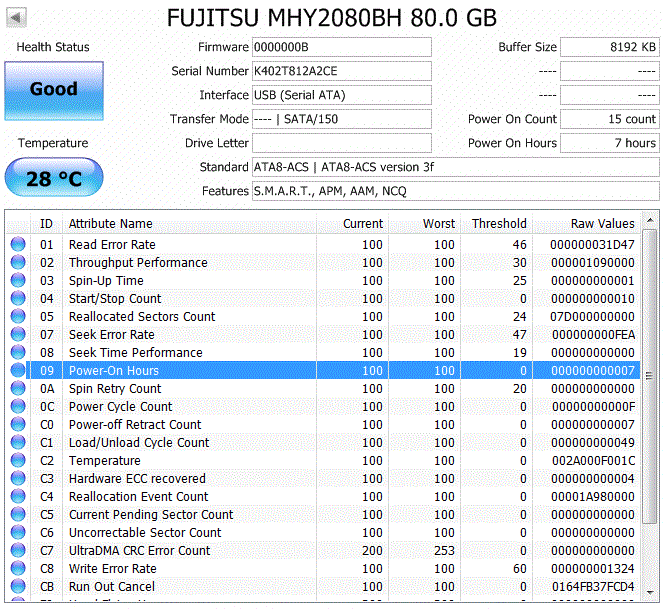This screenshot has width=666, height=609.
Task: Click the Raw Values column header
Action: coord(586,223)
